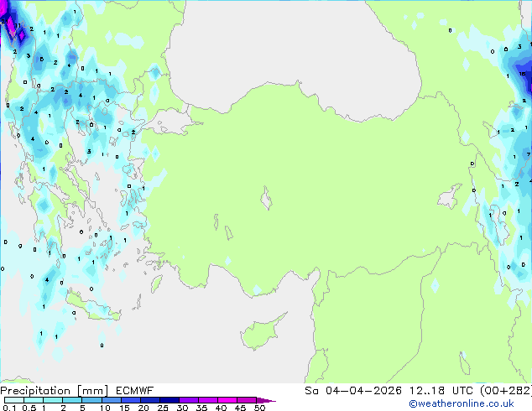
Task: Select the 5–10 mm legend swatch
Action: pyautogui.click(x=91, y=400)
